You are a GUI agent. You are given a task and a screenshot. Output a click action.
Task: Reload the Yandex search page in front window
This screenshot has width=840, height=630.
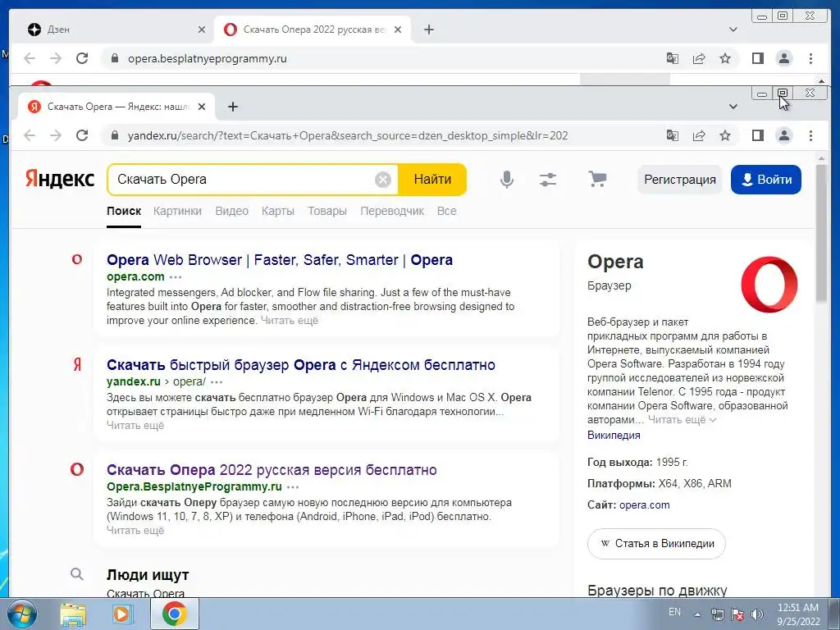[82, 135]
